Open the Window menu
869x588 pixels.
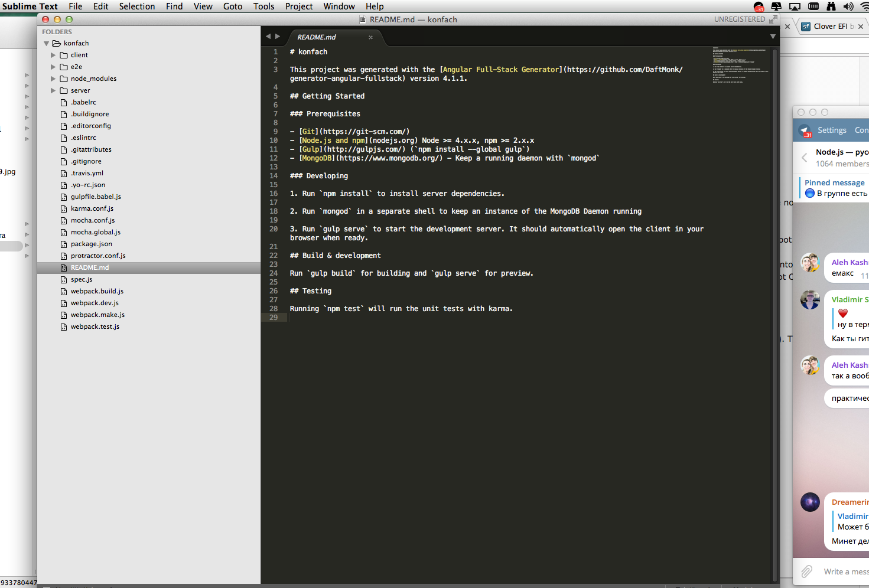[339, 6]
